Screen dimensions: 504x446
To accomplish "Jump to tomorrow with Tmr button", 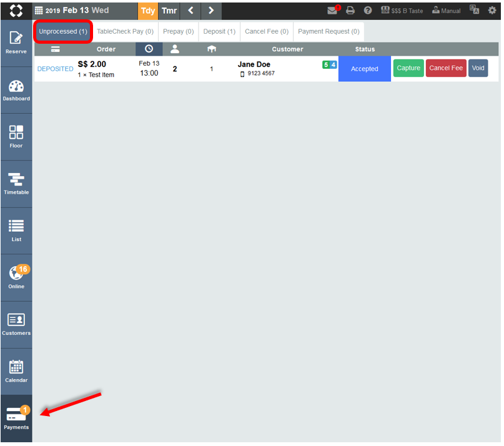I will point(169,11).
